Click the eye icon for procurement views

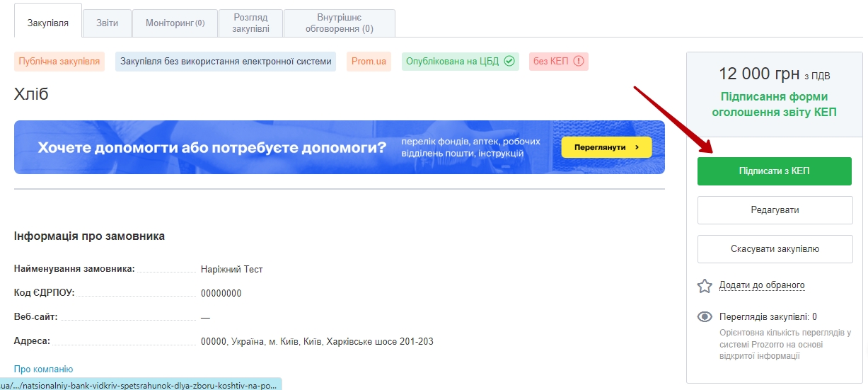705,317
